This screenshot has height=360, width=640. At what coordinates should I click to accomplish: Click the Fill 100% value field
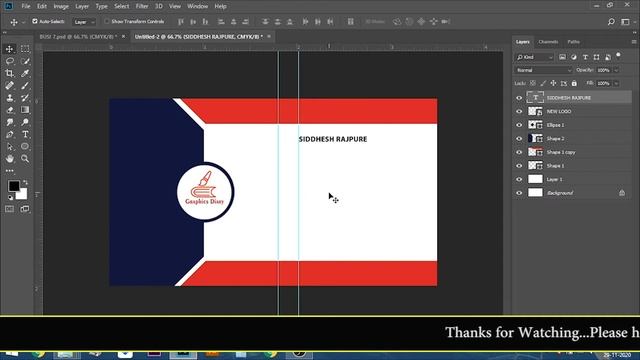[x=604, y=83]
